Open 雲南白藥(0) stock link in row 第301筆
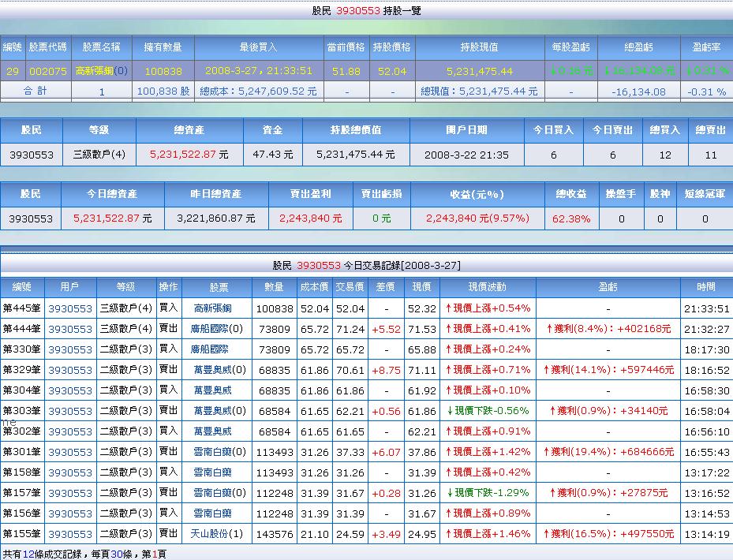This screenshot has height=560, width=733. click(x=219, y=452)
